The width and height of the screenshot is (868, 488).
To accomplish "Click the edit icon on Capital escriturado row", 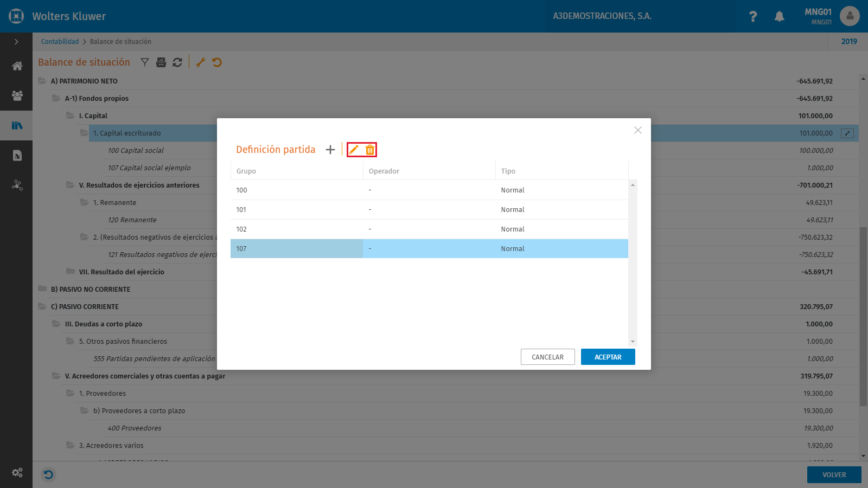I will 847,133.
